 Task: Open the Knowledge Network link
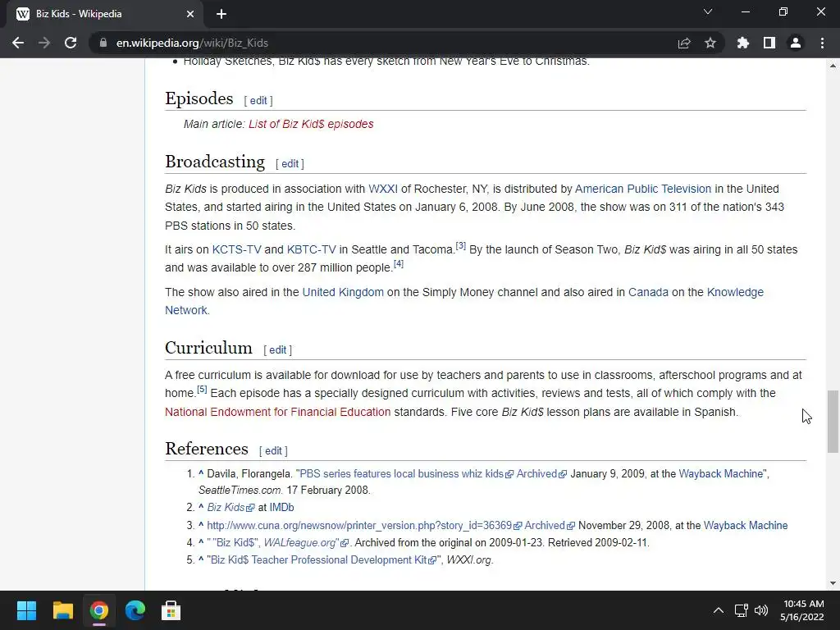735,293
